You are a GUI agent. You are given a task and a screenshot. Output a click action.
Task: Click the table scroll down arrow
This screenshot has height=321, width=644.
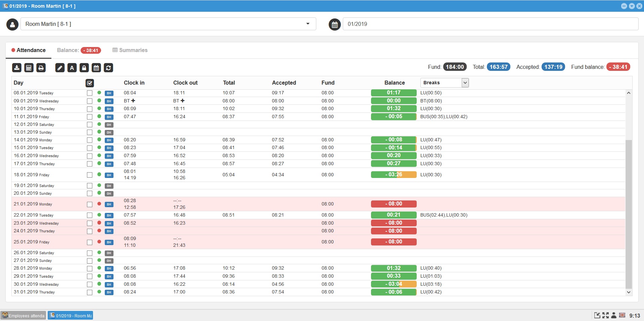(629, 292)
